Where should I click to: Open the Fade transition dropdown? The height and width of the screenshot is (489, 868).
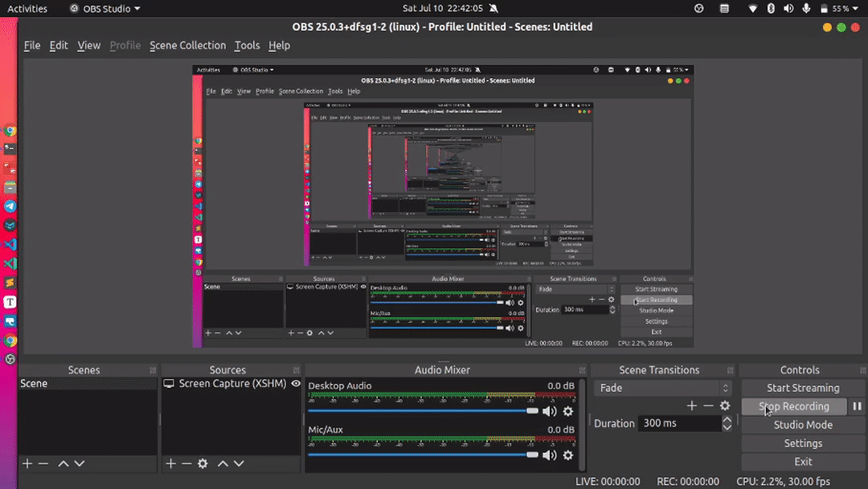pyautogui.click(x=662, y=388)
